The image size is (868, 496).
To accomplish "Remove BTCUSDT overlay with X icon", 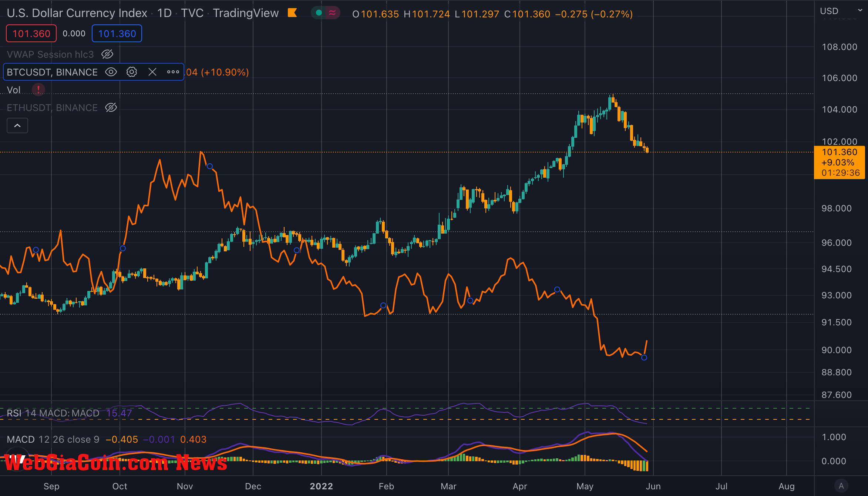I will 152,72.
